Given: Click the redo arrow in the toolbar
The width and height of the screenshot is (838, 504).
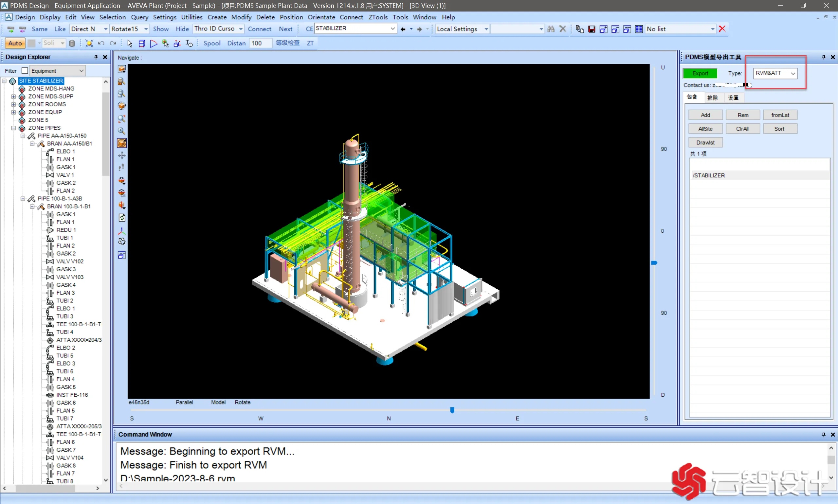Looking at the screenshot, I should 113,43.
